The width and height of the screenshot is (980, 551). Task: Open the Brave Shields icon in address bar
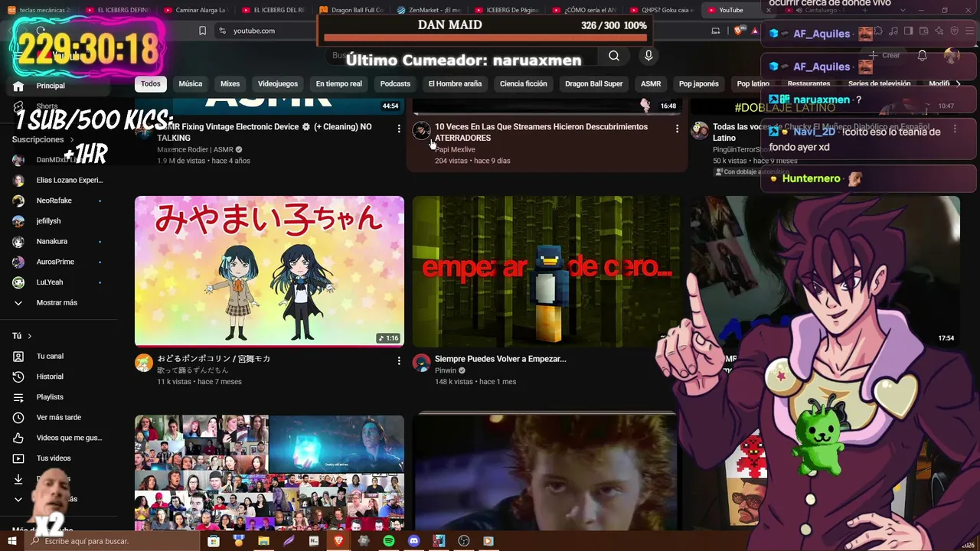click(737, 31)
